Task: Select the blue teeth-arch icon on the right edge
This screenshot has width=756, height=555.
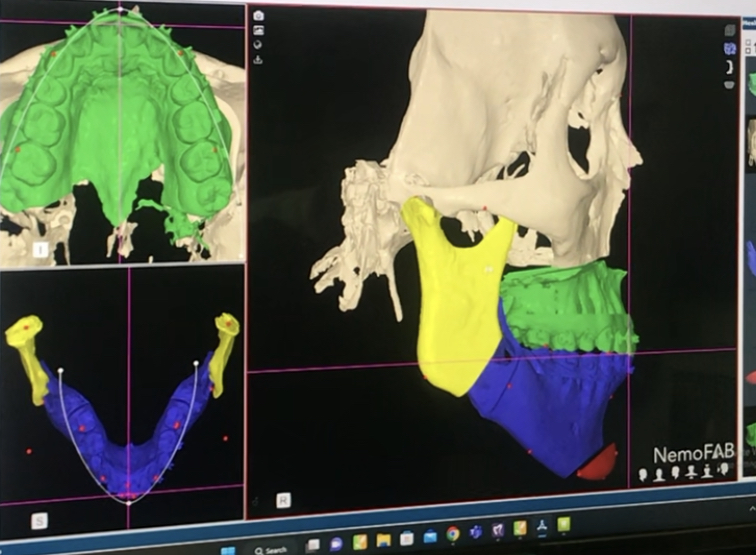Action: coord(729,48)
